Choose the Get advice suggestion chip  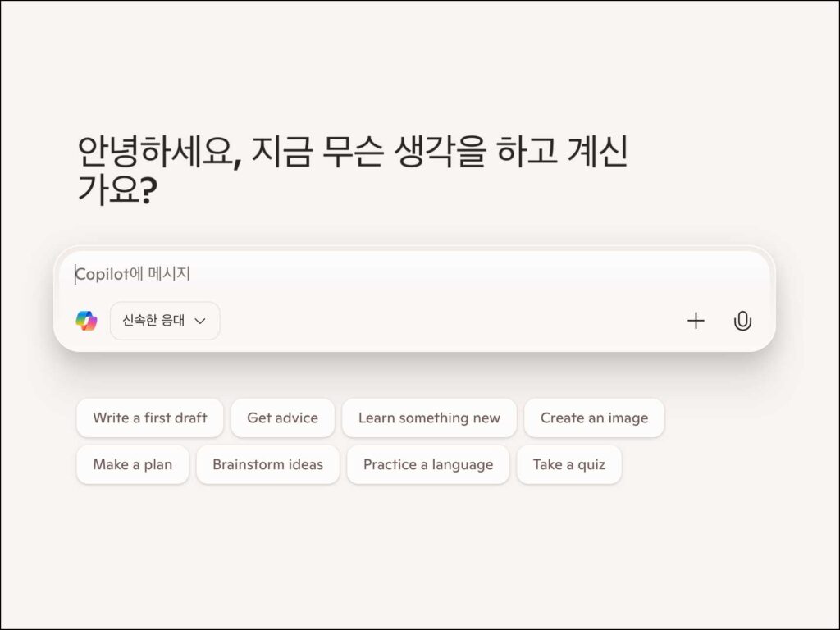click(283, 418)
